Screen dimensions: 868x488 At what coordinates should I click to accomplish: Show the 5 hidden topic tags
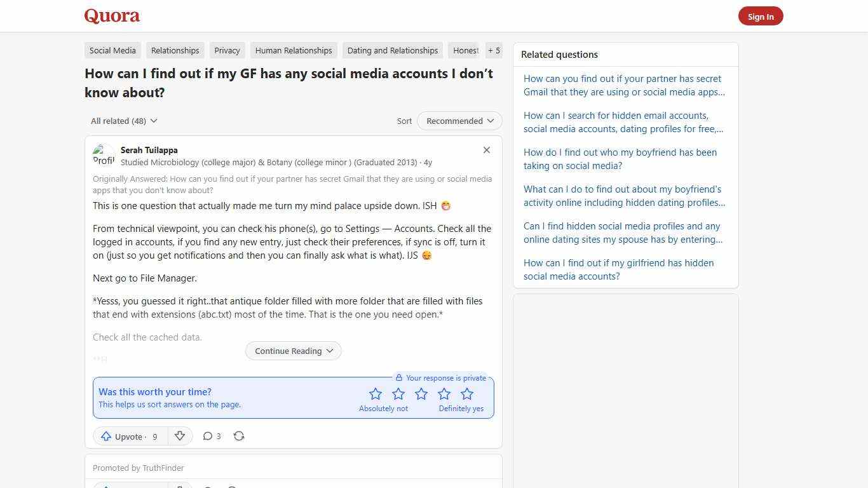494,50
